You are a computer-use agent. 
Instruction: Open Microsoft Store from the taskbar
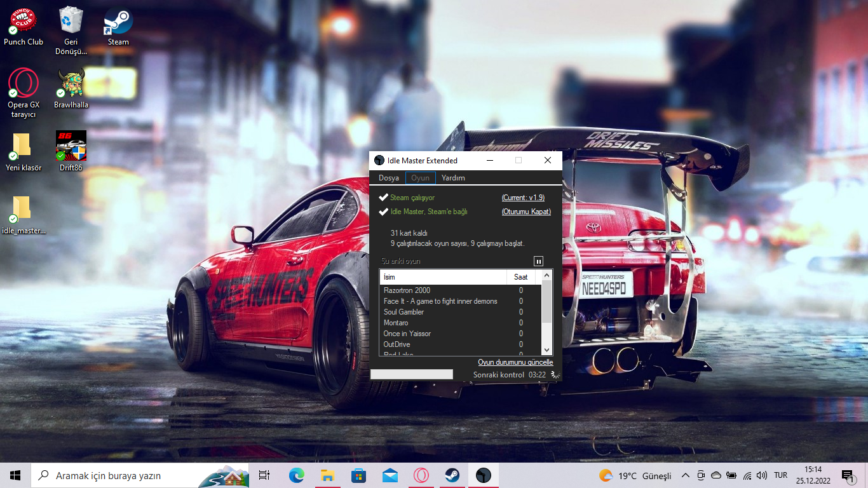point(359,475)
